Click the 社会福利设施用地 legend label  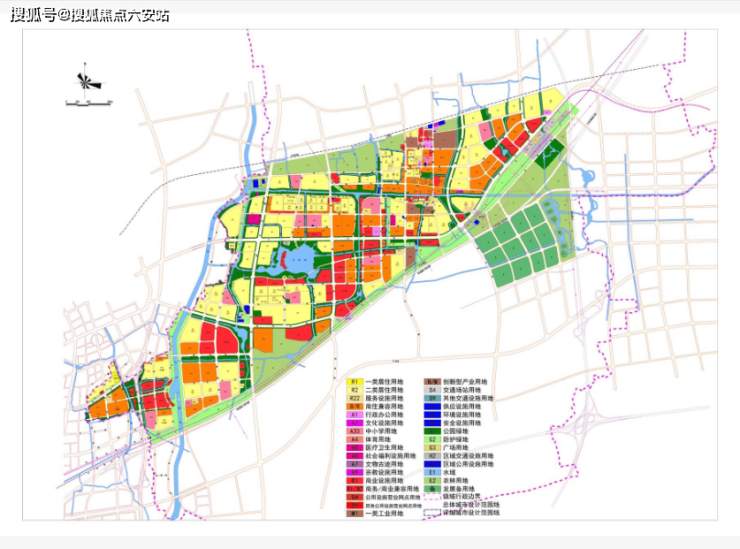390,456
